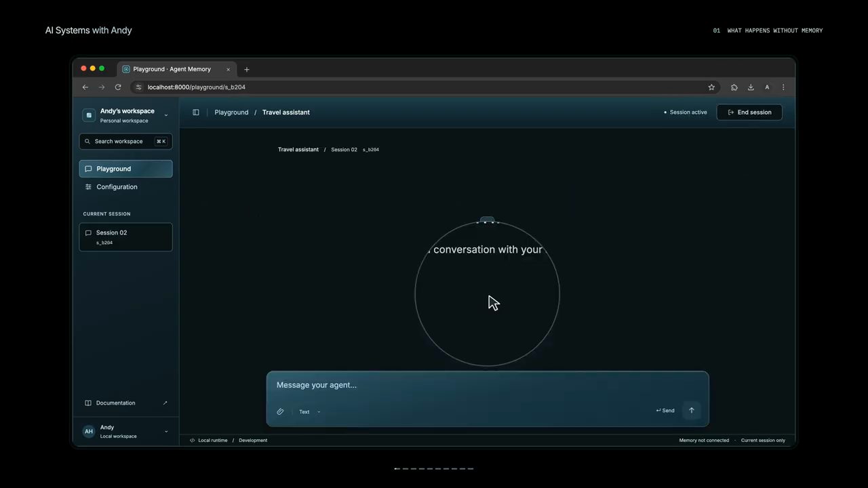Select Playground in the sidebar navigation
Image resolution: width=868 pixels, height=488 pixels.
click(x=126, y=169)
